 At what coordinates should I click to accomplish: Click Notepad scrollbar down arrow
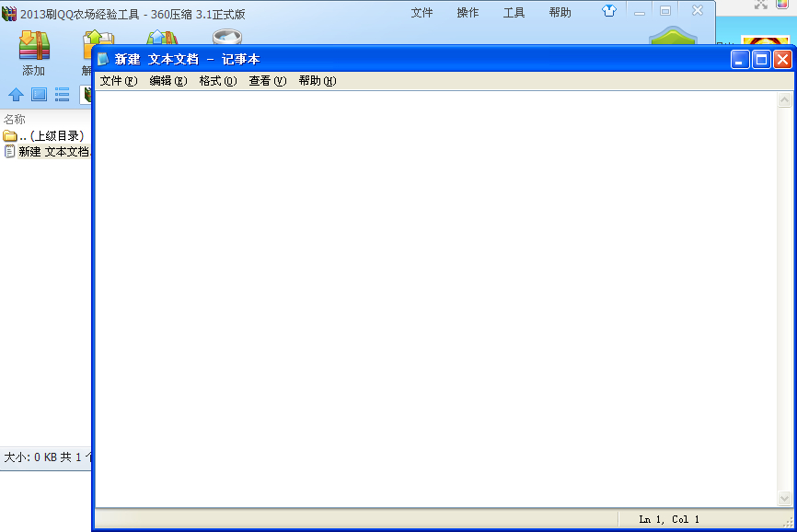pos(784,499)
